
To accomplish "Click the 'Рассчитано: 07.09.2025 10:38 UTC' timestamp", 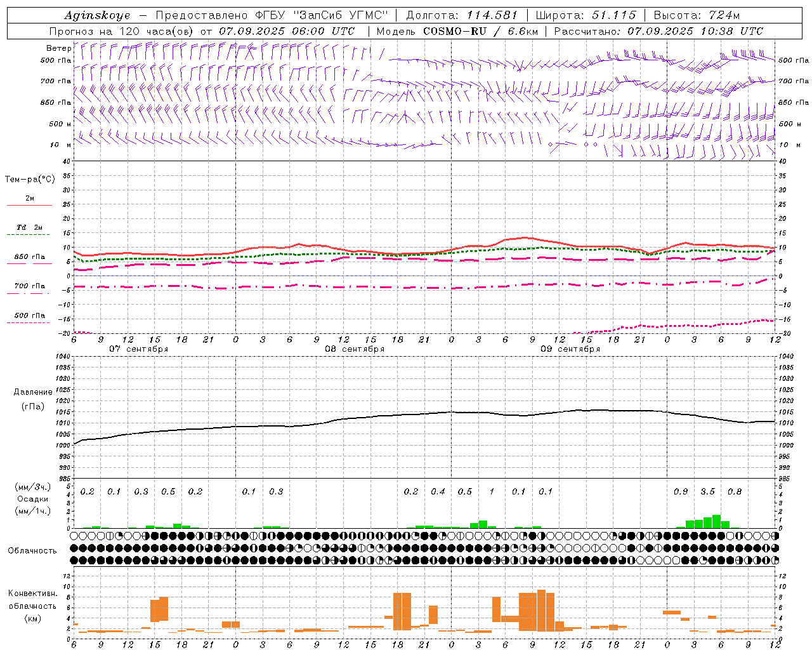I will coord(658,31).
